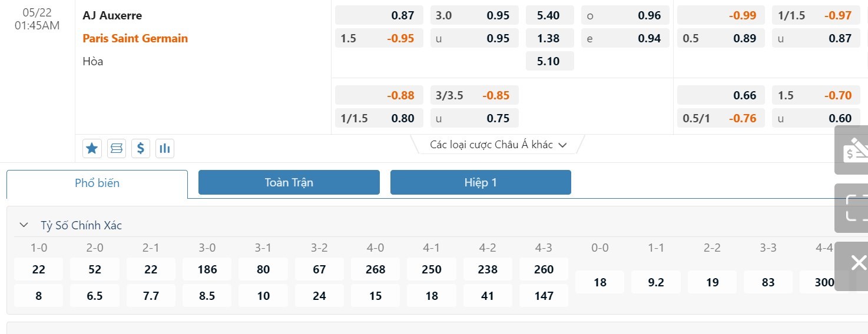Expand Các loại cược Châu Á khác
Image resolution: width=868 pixels, height=334 pixels.
[x=498, y=145]
